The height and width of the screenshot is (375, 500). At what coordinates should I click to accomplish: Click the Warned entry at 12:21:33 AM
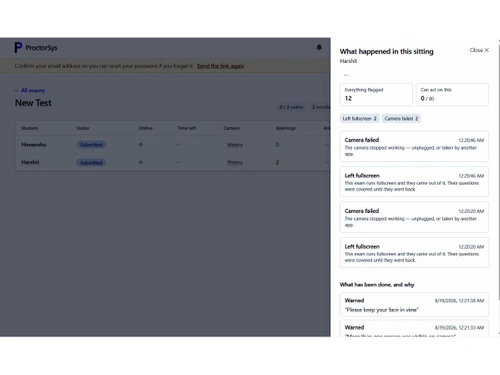coord(414,329)
